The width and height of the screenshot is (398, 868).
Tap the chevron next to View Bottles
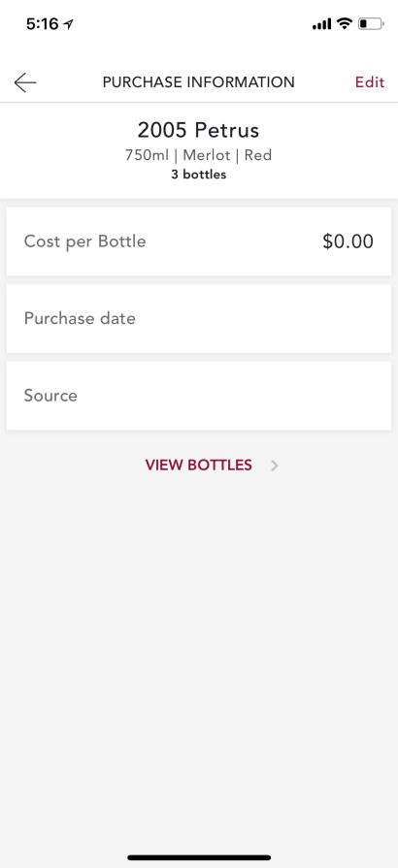[274, 466]
